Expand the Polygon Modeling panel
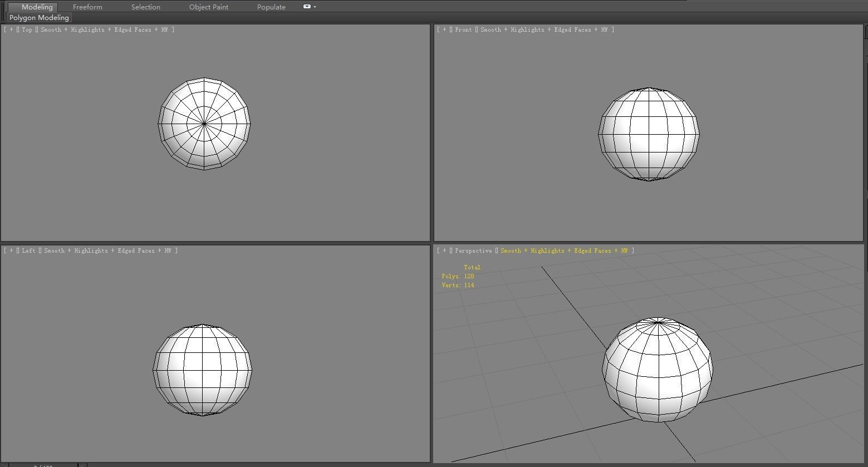The width and height of the screenshot is (868, 467). [39, 18]
